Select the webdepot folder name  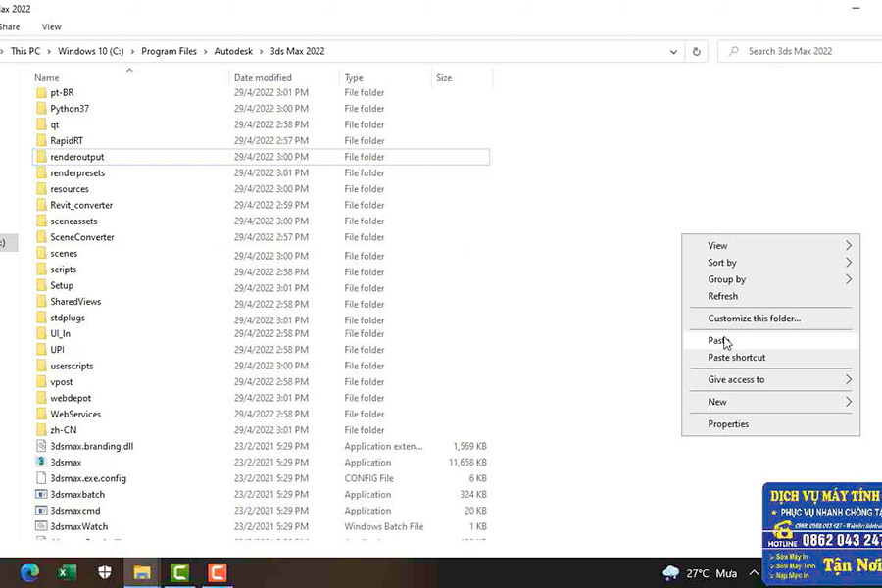[x=71, y=398]
